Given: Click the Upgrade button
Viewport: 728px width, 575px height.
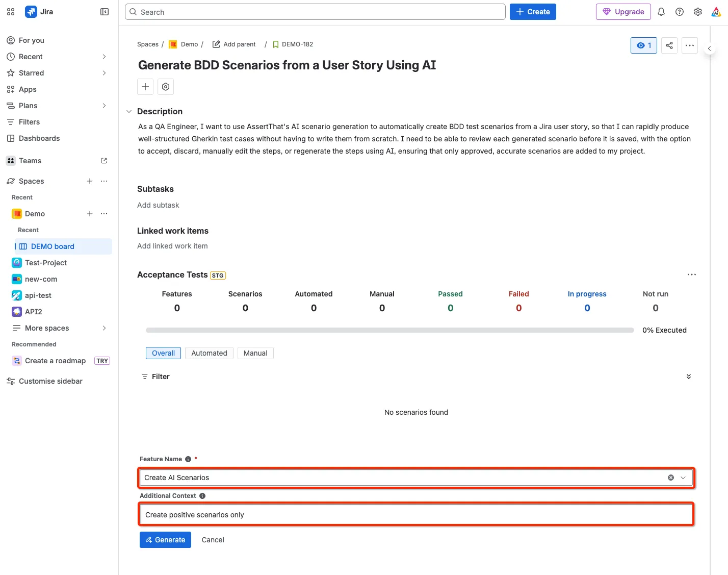Looking at the screenshot, I should pyautogui.click(x=623, y=12).
